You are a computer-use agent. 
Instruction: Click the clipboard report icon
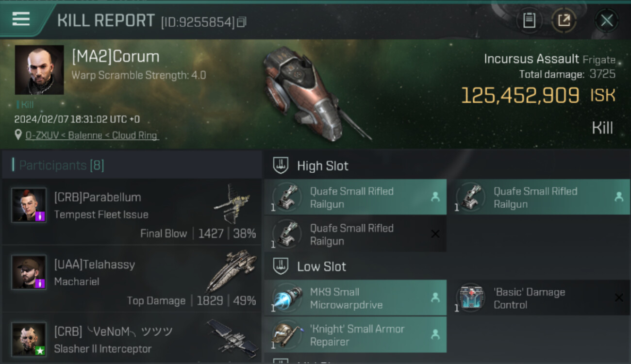(529, 20)
